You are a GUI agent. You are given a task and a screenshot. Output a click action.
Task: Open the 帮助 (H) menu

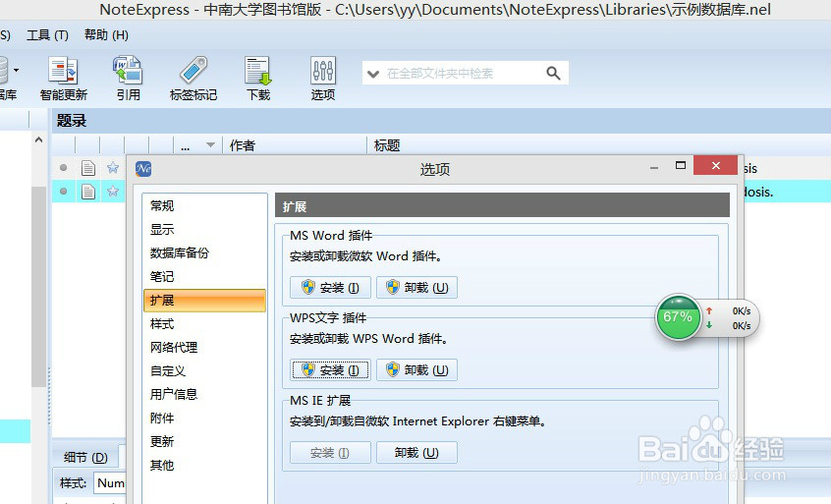[106, 35]
